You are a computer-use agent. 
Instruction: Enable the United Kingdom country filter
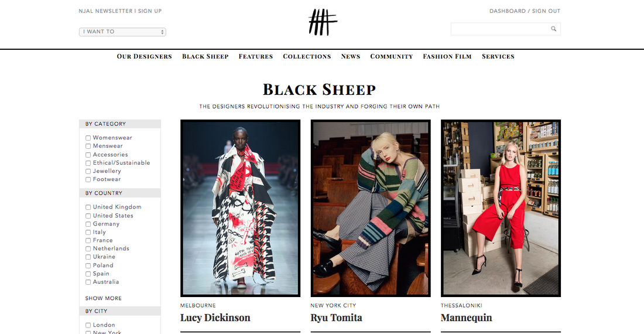pyautogui.click(x=88, y=207)
